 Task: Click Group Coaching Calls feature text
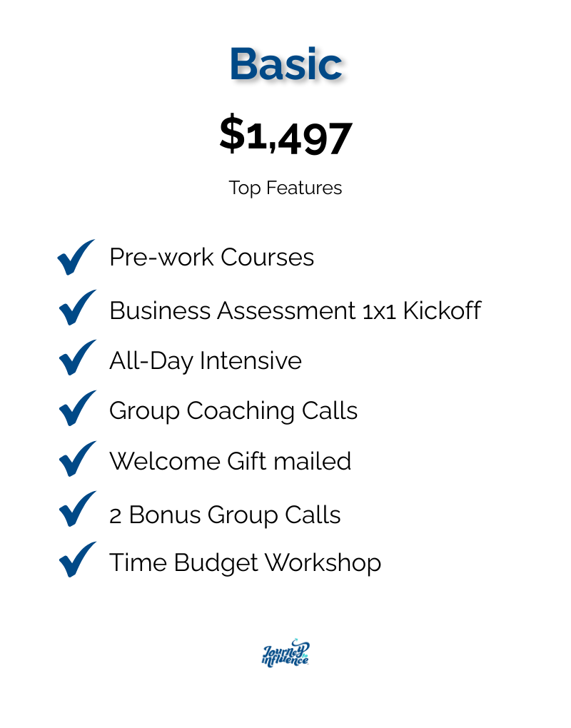pos(233,411)
